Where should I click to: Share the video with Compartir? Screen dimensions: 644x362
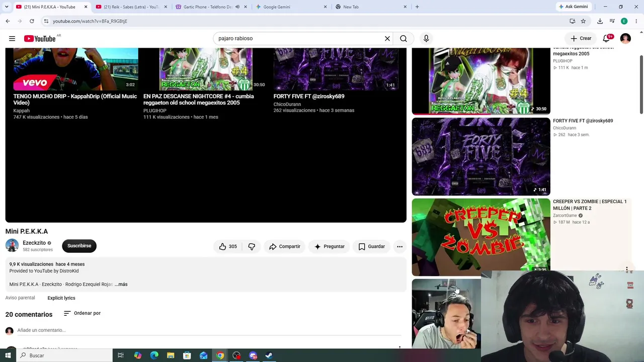pos(284,246)
